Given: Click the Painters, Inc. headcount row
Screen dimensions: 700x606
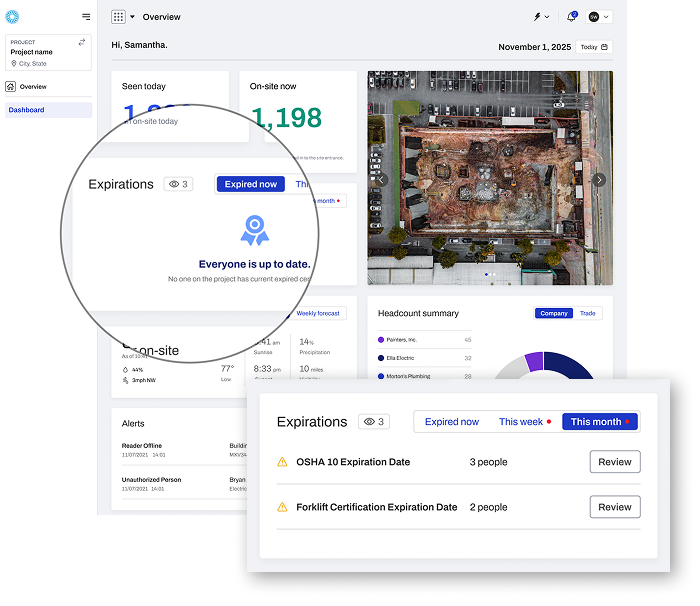Looking at the screenshot, I should [425, 340].
